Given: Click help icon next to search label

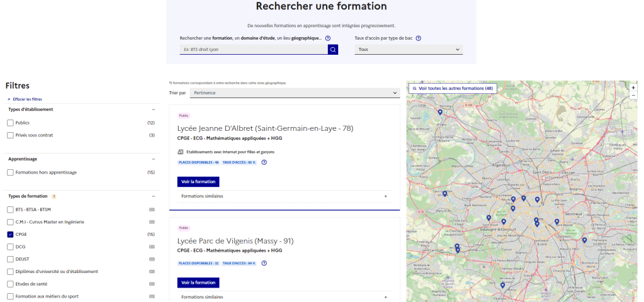Looking at the screenshot, I should click(328, 38).
